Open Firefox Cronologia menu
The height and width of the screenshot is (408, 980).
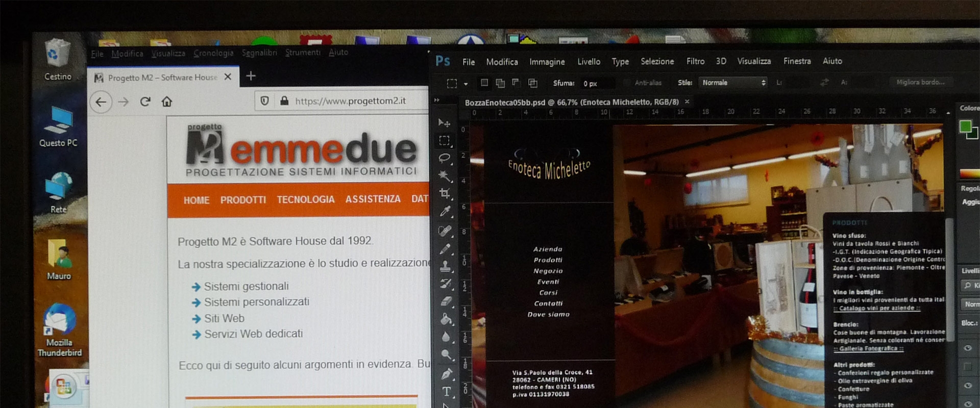[x=213, y=53]
